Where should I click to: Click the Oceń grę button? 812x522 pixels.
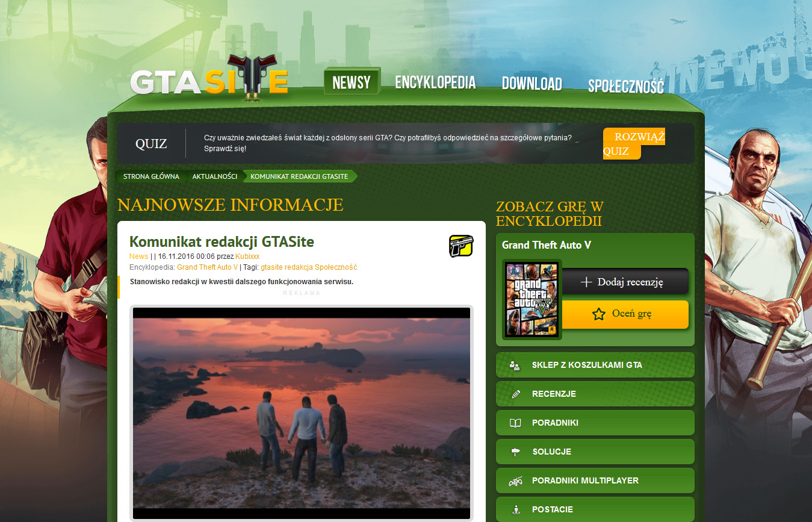[x=625, y=314]
